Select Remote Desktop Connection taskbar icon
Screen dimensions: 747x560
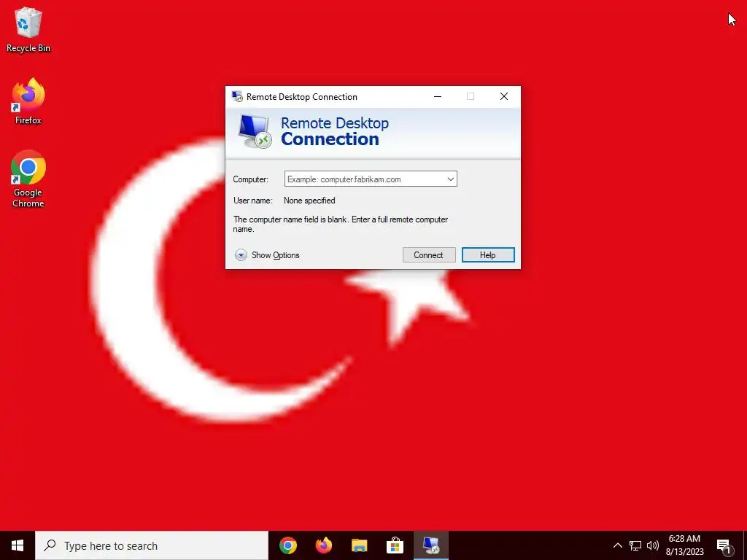coord(430,545)
